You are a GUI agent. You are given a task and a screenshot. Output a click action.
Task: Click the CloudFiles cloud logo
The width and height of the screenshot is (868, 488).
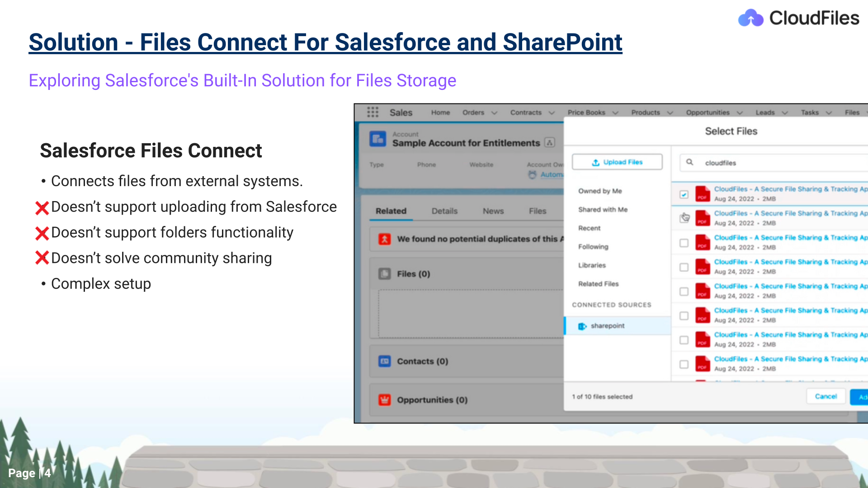(x=751, y=18)
